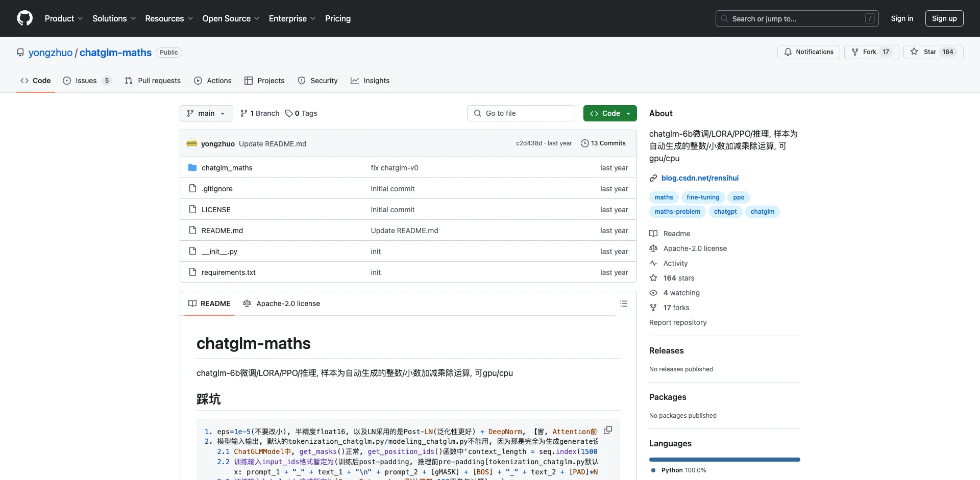Open the fix chatglm-v0 commit message
The image size is (980, 480).
[x=395, y=168]
